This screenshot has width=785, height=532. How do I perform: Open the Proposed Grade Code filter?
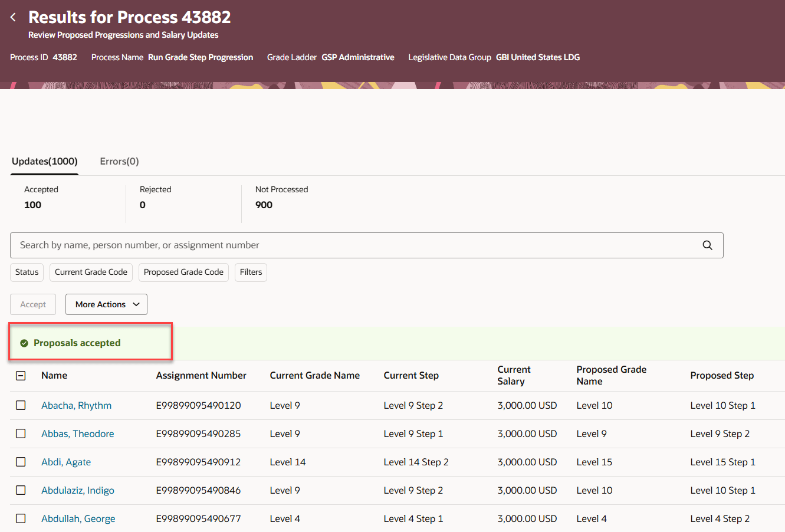(183, 272)
